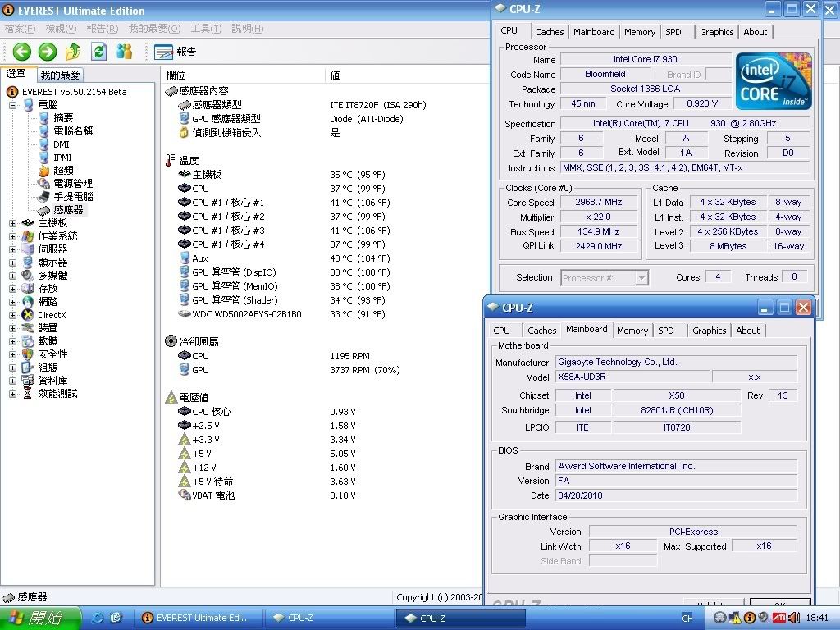This screenshot has width=840, height=630.
Task: Open the 檔案(F) menu
Action: point(20,29)
